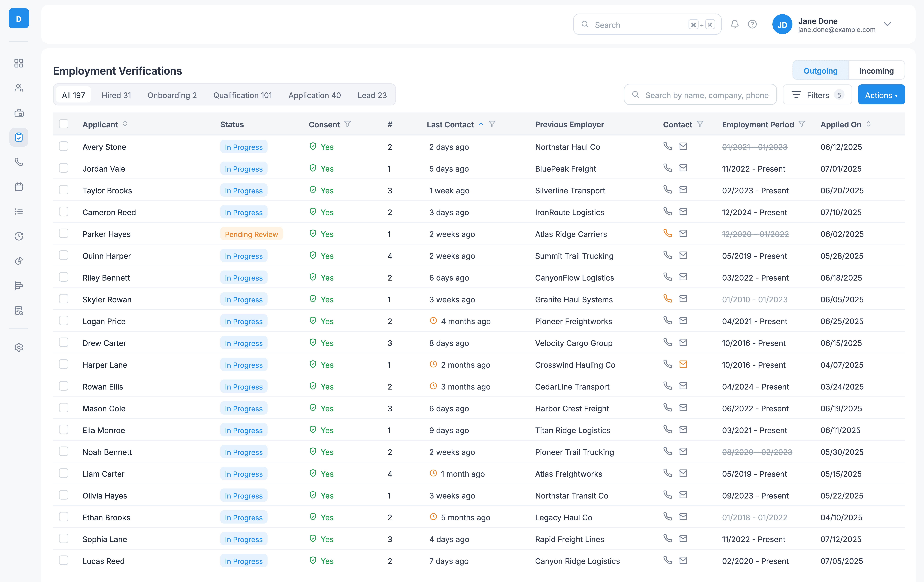Select the Jordan Vale row checkbox

pyautogui.click(x=64, y=168)
